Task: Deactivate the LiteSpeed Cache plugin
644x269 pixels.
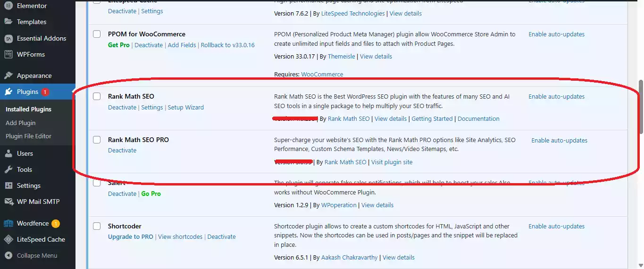Action: click(x=122, y=11)
